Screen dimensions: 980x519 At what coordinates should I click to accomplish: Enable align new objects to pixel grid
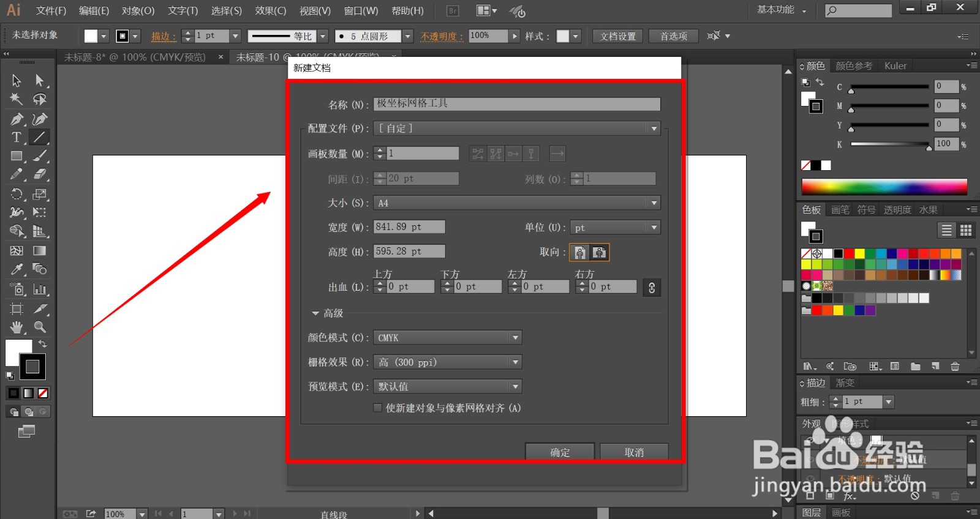coord(378,408)
